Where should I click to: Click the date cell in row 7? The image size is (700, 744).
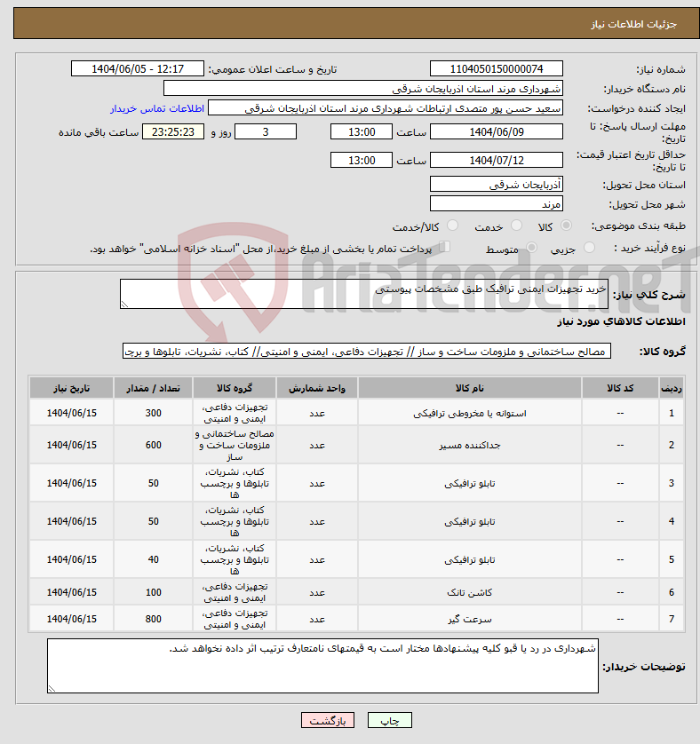point(71,619)
